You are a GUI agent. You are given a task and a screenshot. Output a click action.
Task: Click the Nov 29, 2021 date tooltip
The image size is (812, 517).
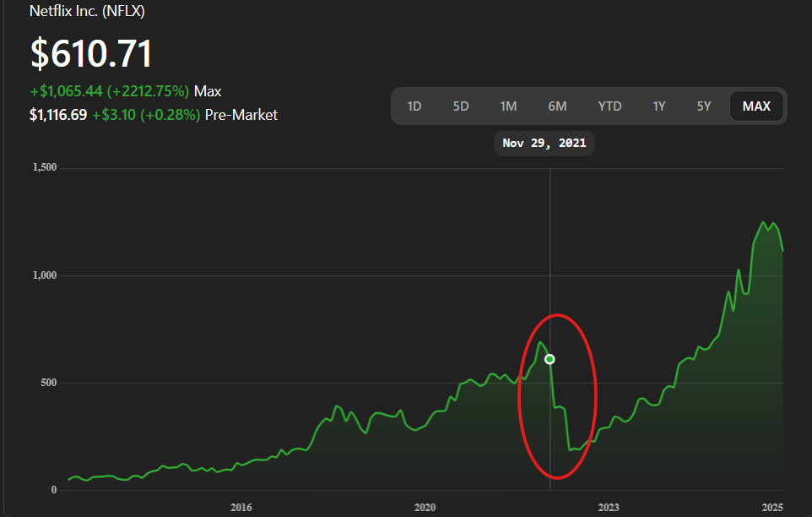[x=544, y=143]
